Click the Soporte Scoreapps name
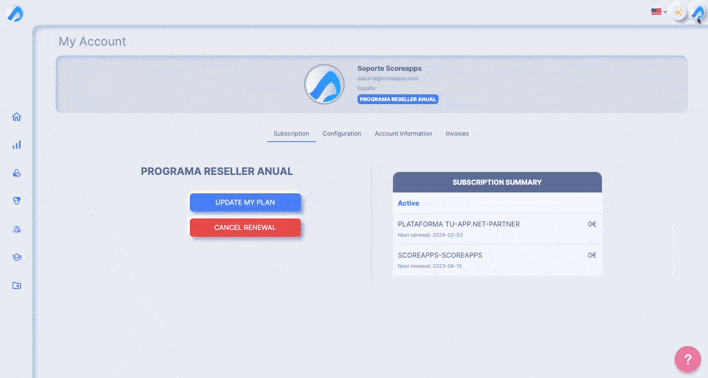The image size is (708, 378). (x=389, y=69)
